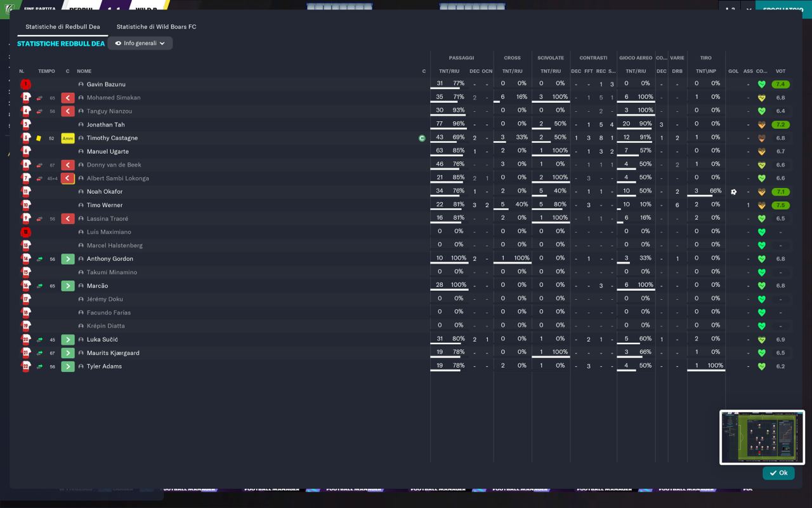Sort by the TEMPO column header
Screen dimensions: 812x508
(x=46, y=71)
